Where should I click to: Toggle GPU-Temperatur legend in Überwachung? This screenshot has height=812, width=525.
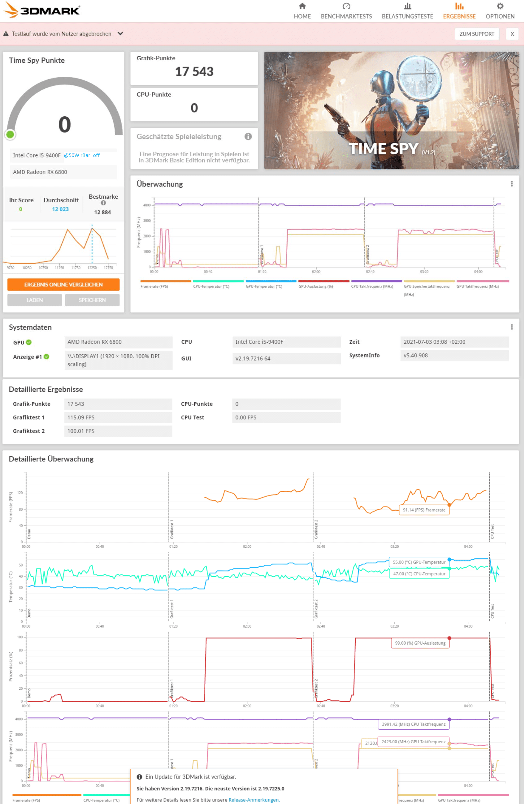271,284
